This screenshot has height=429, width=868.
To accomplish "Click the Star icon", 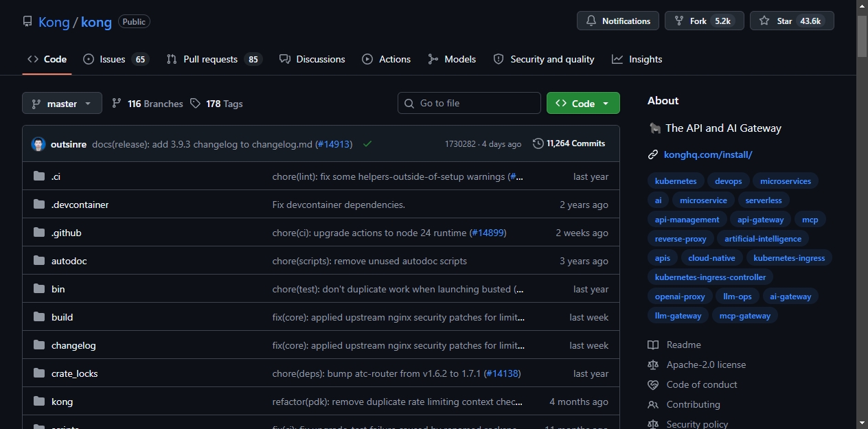I will 764,21.
